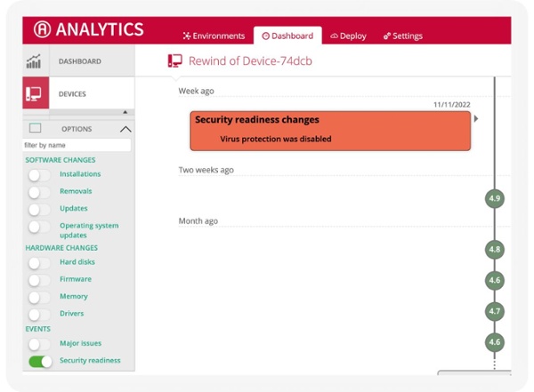Image resolution: width=534 pixels, height=392 pixels.
Task: Click the 4.9 score timeline marker
Action: click(495, 198)
